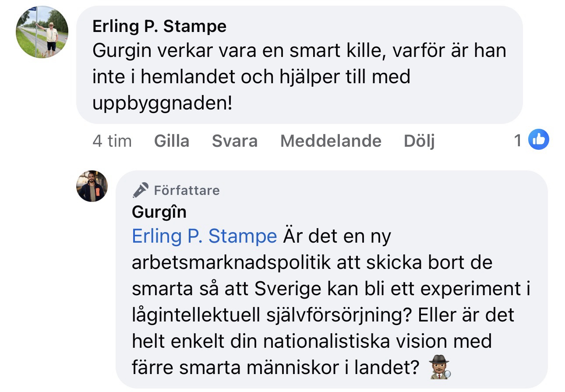Open Erling P. Stampe's profile picture

(42, 32)
